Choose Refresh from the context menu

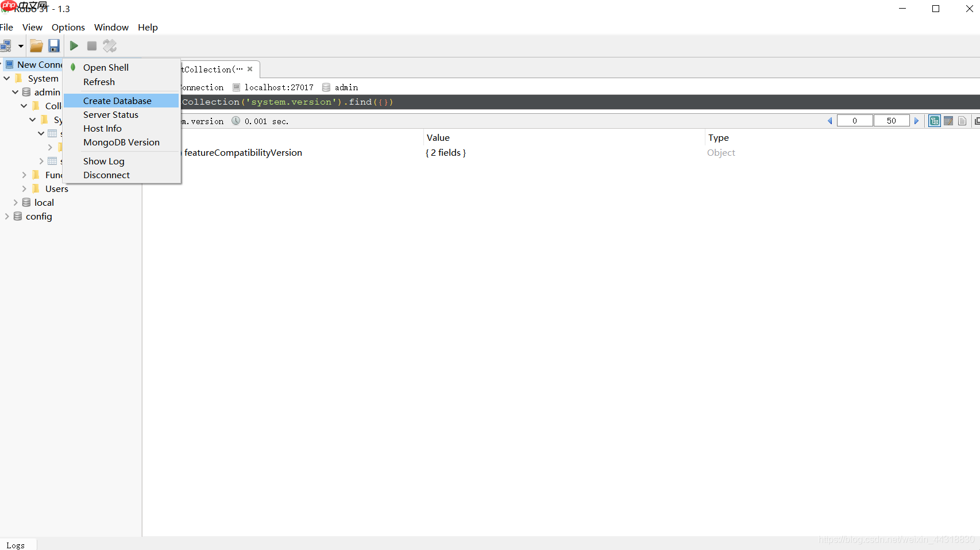pyautogui.click(x=99, y=82)
